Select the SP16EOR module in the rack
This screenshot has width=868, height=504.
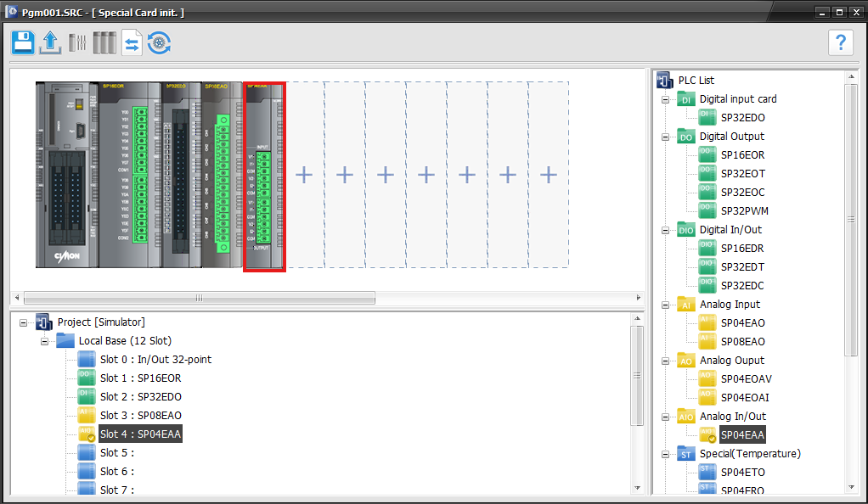tap(130, 175)
